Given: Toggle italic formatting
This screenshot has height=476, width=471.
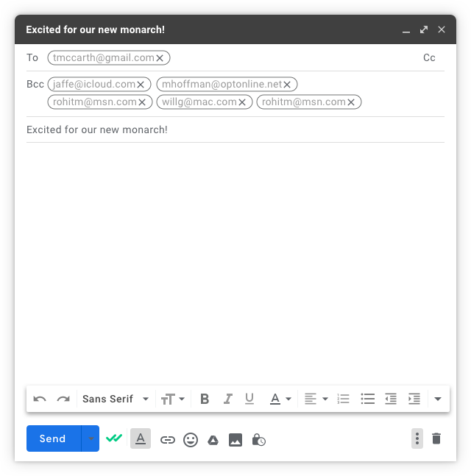Looking at the screenshot, I should click(227, 399).
